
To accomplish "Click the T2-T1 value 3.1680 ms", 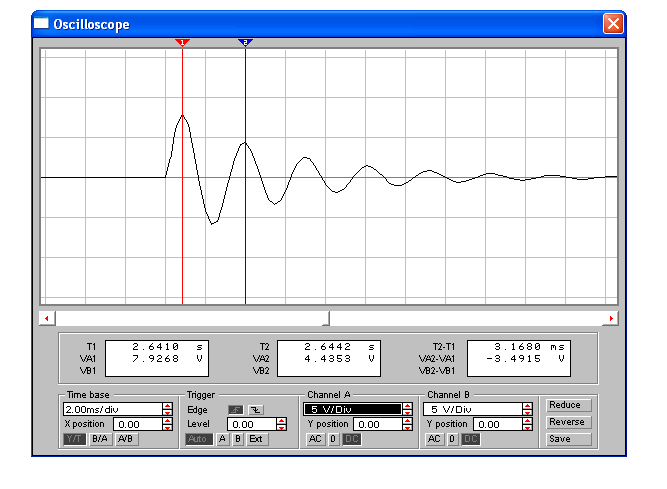I will click(x=530, y=347).
